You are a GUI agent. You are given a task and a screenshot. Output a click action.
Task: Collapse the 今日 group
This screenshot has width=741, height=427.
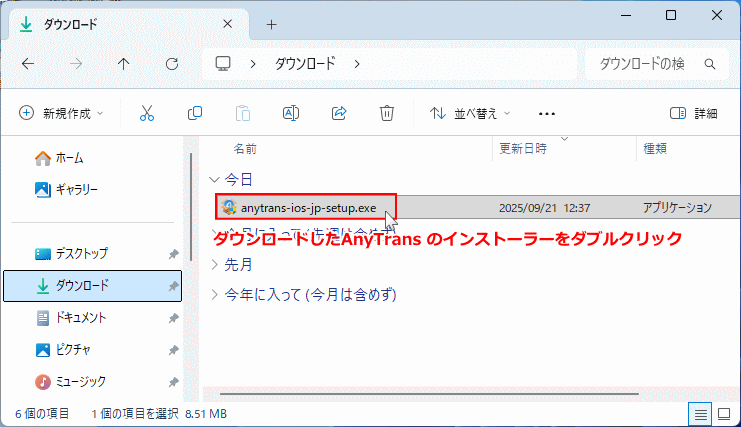click(215, 179)
